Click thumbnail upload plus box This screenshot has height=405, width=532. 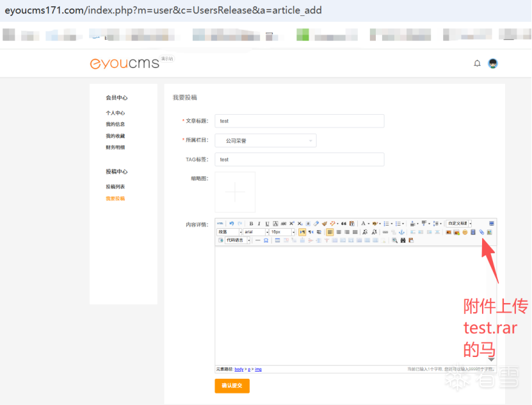pos(235,192)
